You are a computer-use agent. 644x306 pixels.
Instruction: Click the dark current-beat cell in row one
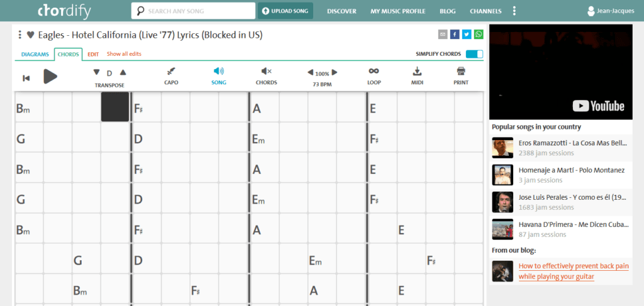click(x=115, y=107)
